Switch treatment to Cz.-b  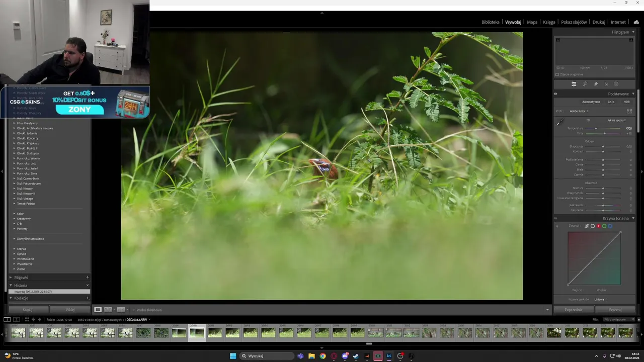point(611,102)
